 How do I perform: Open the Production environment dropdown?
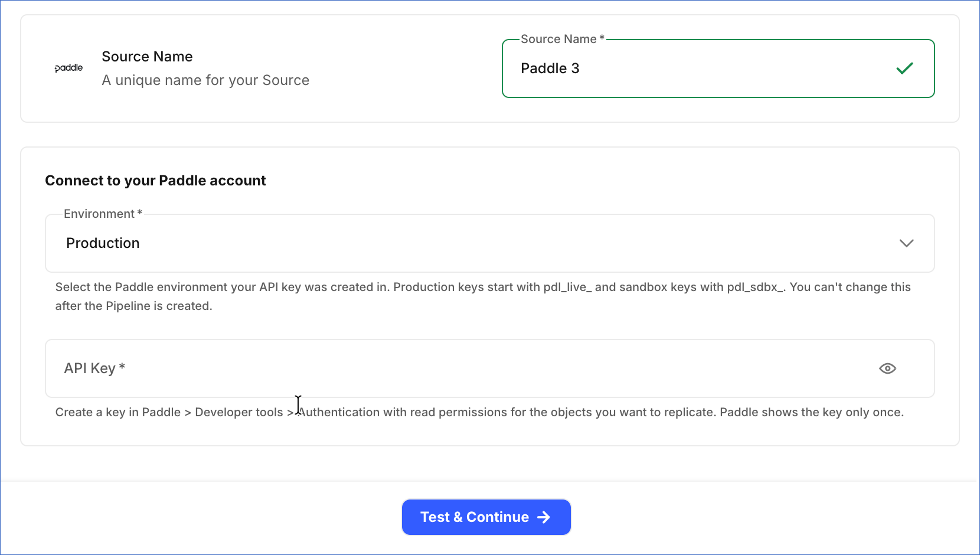click(490, 243)
